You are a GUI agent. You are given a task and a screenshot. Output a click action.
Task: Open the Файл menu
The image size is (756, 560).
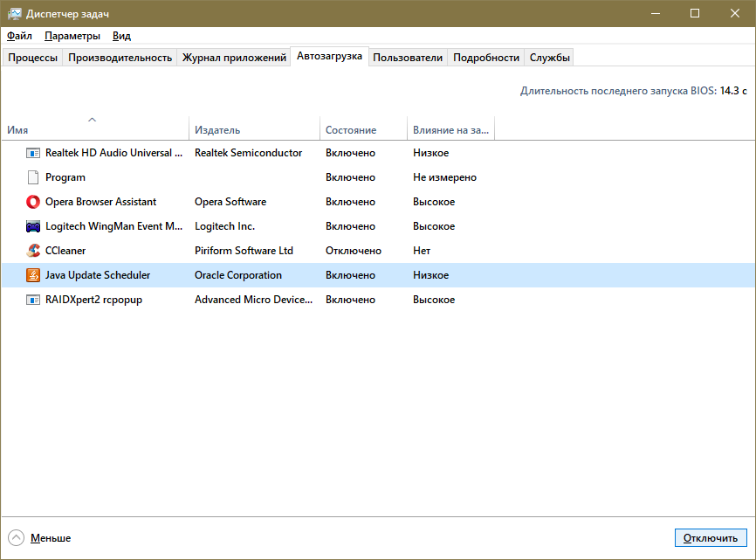[x=19, y=36]
